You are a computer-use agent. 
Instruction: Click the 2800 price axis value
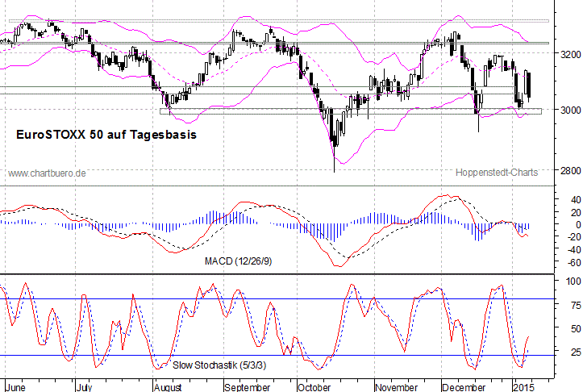(x=571, y=171)
